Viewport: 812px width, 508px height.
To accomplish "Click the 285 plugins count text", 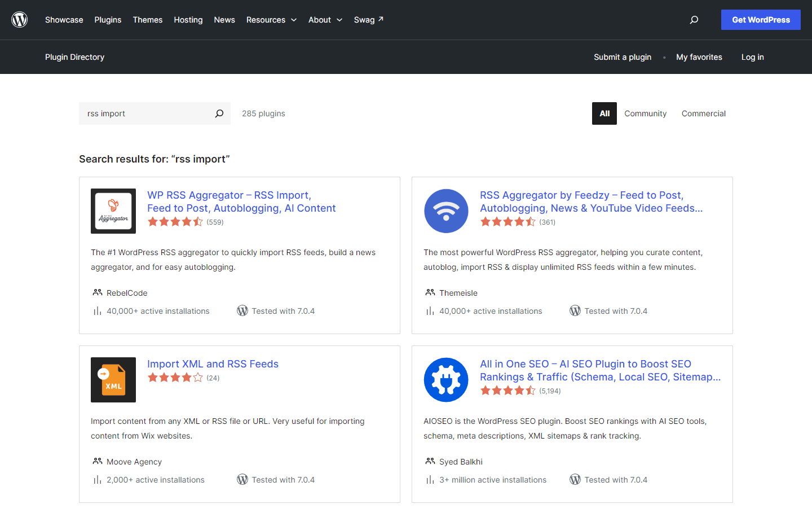I will pos(263,113).
